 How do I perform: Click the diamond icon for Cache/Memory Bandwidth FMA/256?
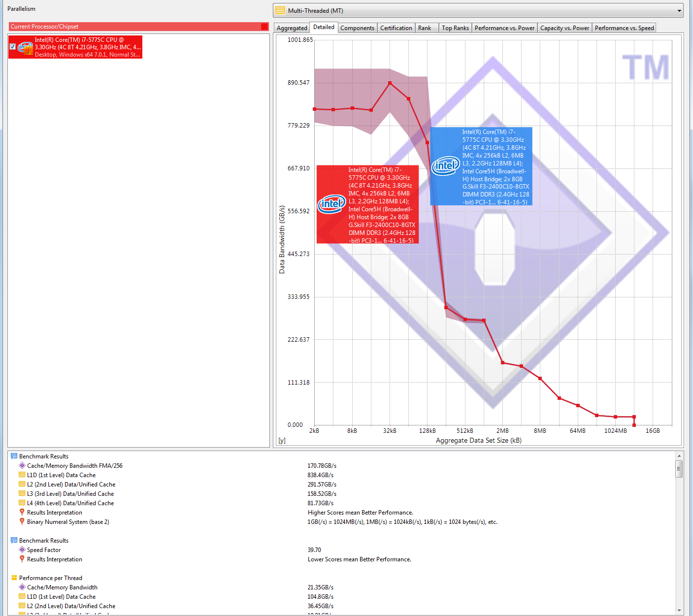coord(22,465)
